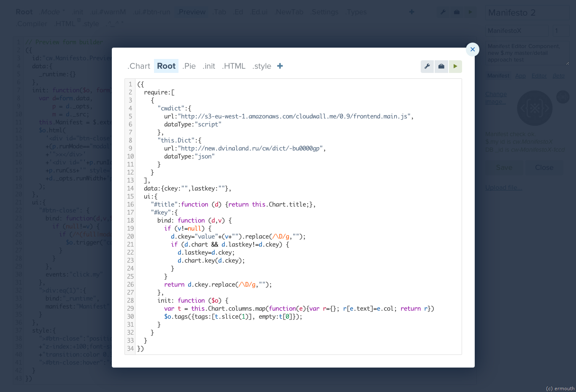Open the Editor tab in the right panel

tap(539, 76)
